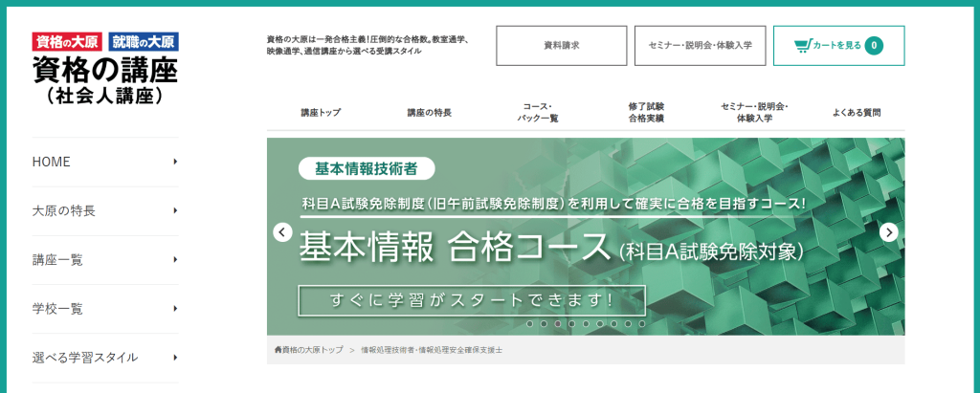Go to the セミナー・説明会・体験入学 navigation tab
Image resolution: width=980 pixels, height=393 pixels.
(754, 113)
